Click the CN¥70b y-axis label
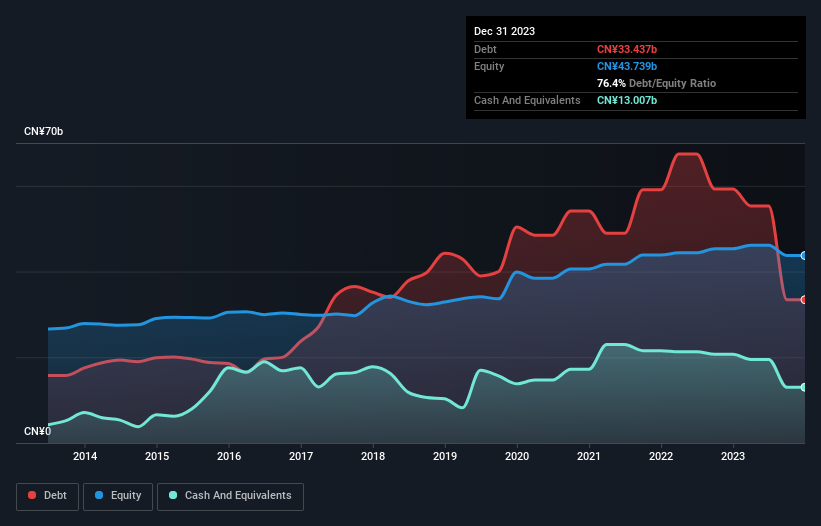Screen dimensions: 821x526 click(43, 131)
